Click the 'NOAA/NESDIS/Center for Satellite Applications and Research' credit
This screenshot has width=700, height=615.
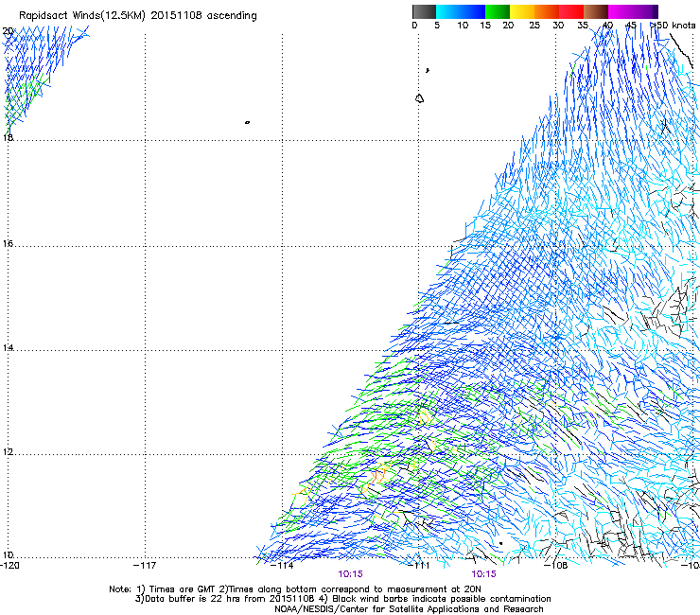409,609
